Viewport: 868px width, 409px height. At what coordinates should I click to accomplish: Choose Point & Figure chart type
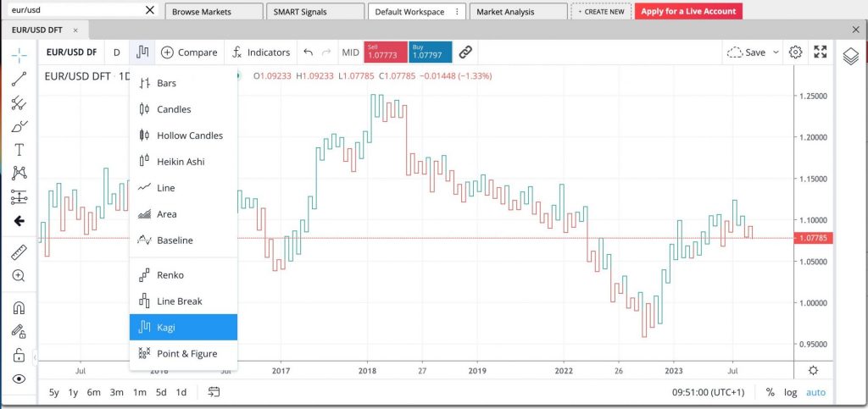click(183, 354)
